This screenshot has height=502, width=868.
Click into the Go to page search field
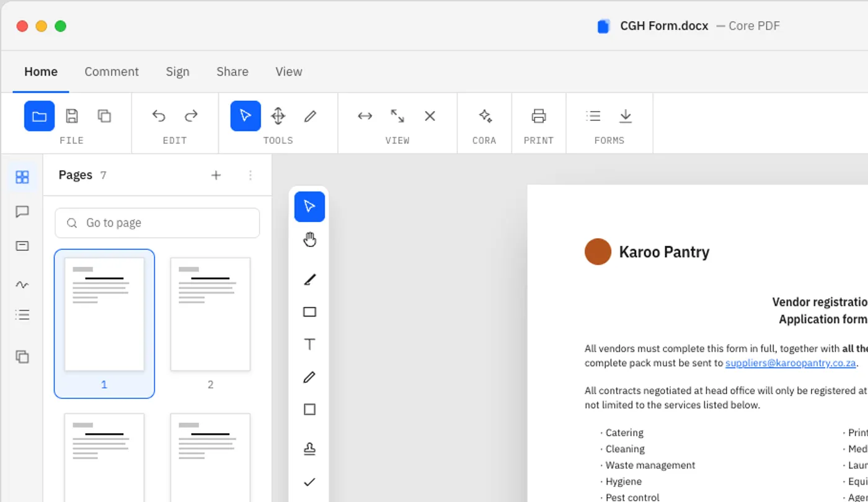[157, 223]
